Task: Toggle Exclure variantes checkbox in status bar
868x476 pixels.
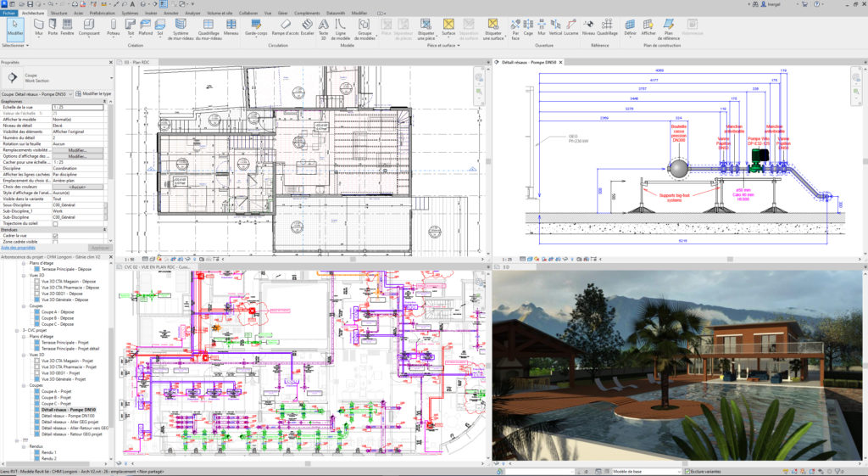Action: (x=687, y=472)
